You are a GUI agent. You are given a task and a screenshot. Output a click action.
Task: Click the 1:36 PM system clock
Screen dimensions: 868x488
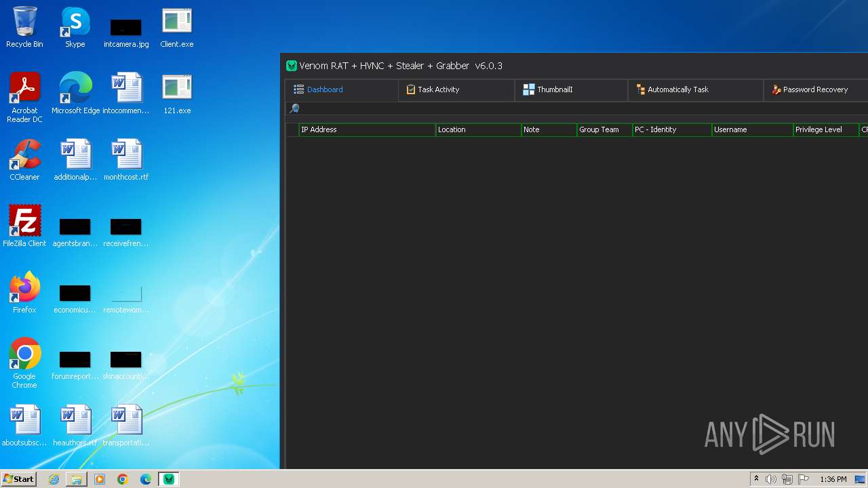(833, 479)
